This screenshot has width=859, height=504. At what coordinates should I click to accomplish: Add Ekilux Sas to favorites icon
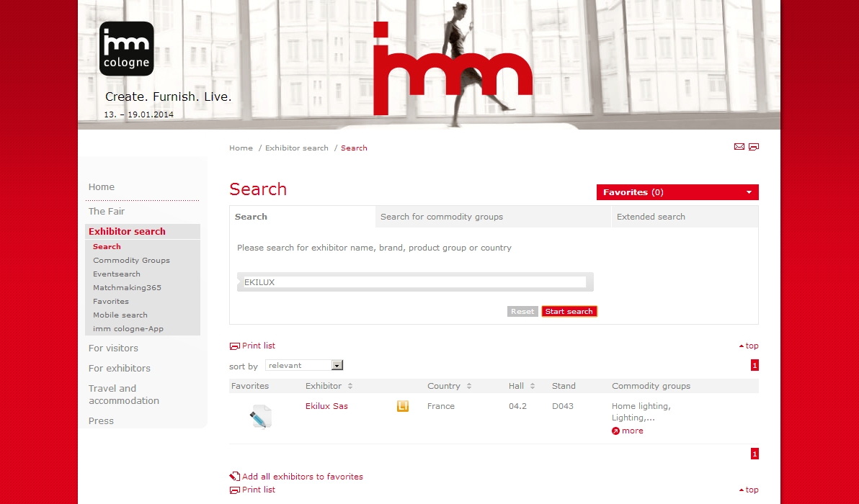coord(260,417)
